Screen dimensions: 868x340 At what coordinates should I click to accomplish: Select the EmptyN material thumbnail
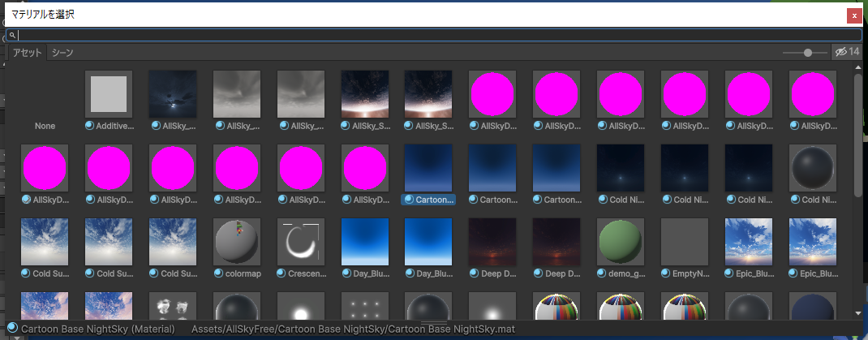click(x=685, y=242)
